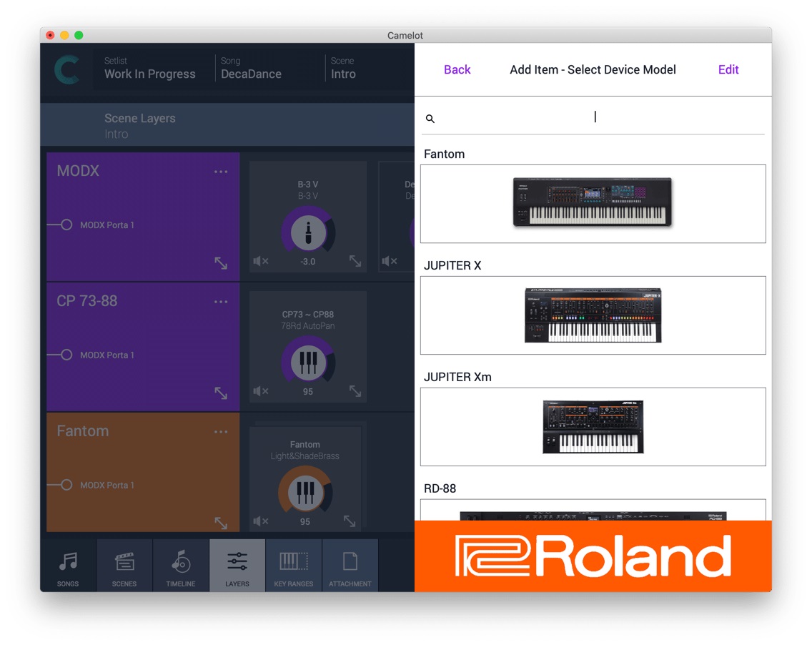Click Edit in the Add Item panel
Image resolution: width=812 pixels, height=645 pixels.
click(x=728, y=70)
